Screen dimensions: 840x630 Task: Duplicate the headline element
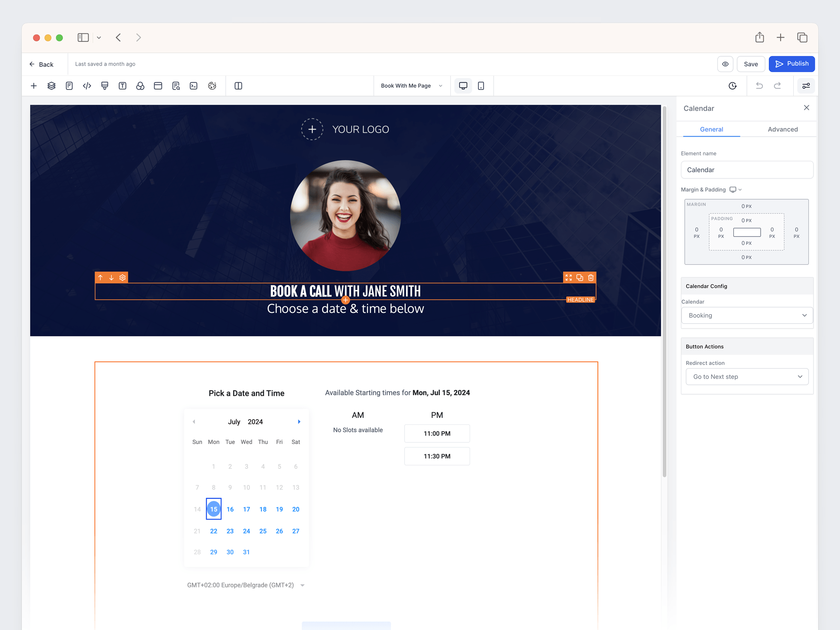point(580,278)
